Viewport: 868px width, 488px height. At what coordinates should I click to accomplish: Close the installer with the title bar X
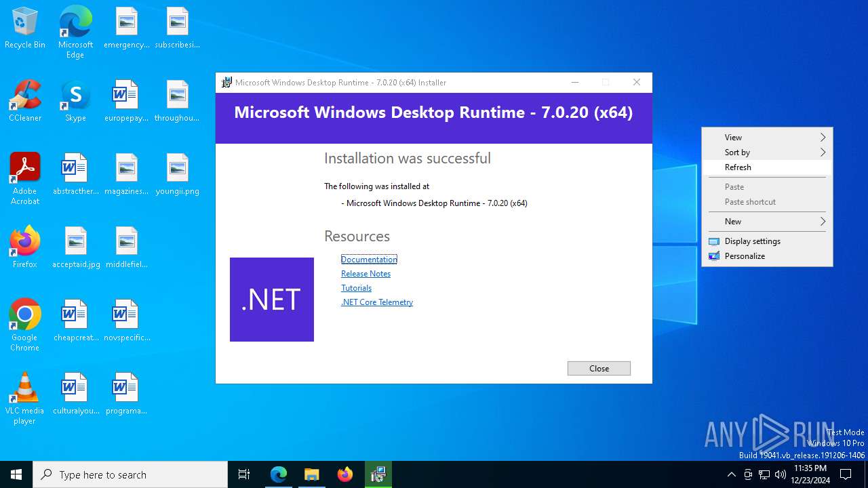click(x=636, y=82)
